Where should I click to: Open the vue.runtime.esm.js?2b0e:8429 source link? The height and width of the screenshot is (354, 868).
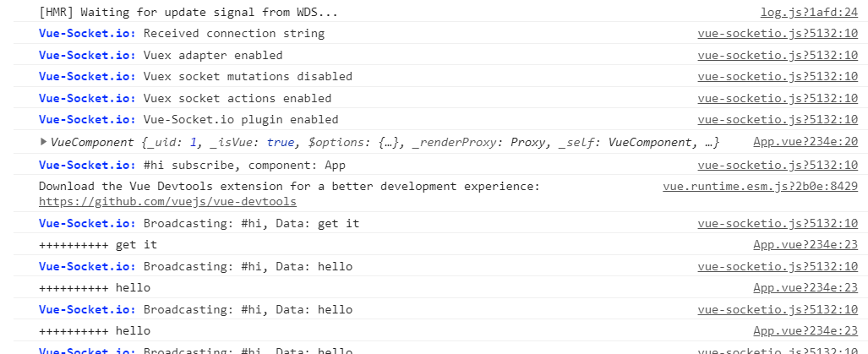pyautogui.click(x=760, y=186)
